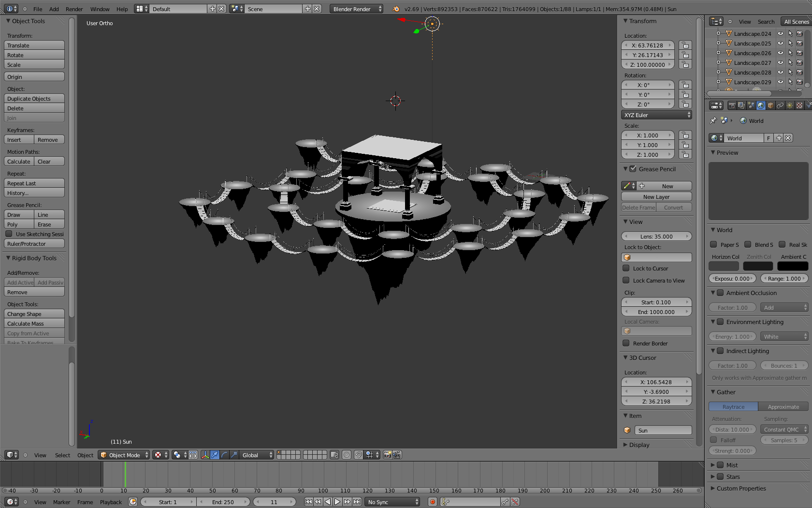
Task: Enable the Lock Camera to View checkbox
Action: (626, 281)
